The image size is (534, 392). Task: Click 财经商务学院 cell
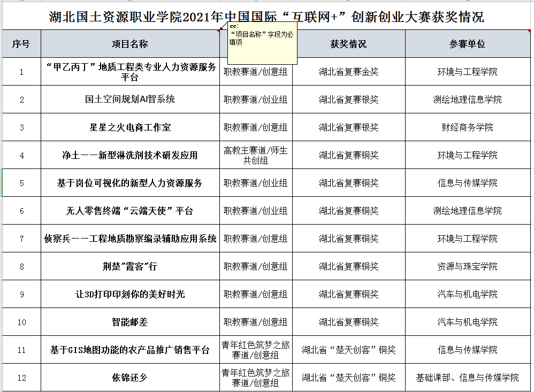click(468, 127)
